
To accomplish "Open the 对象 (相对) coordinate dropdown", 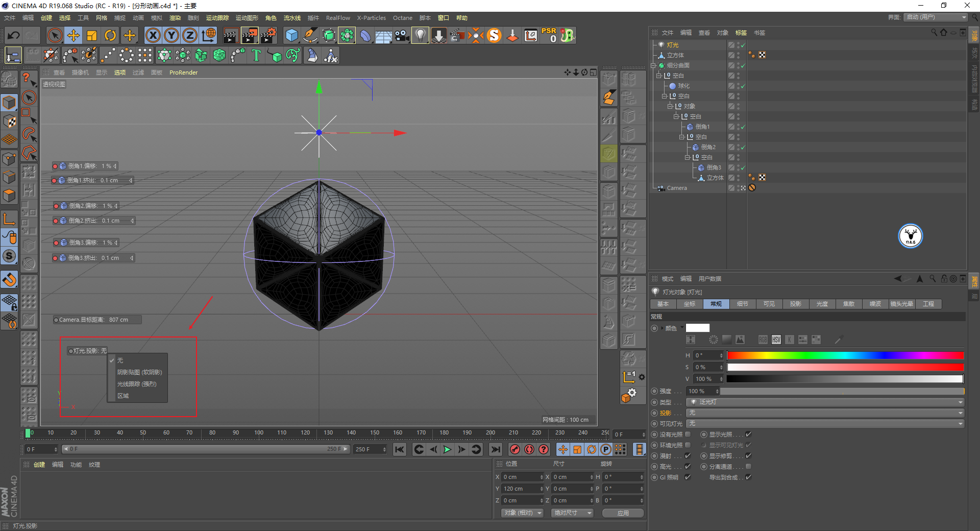I will [x=522, y=513].
